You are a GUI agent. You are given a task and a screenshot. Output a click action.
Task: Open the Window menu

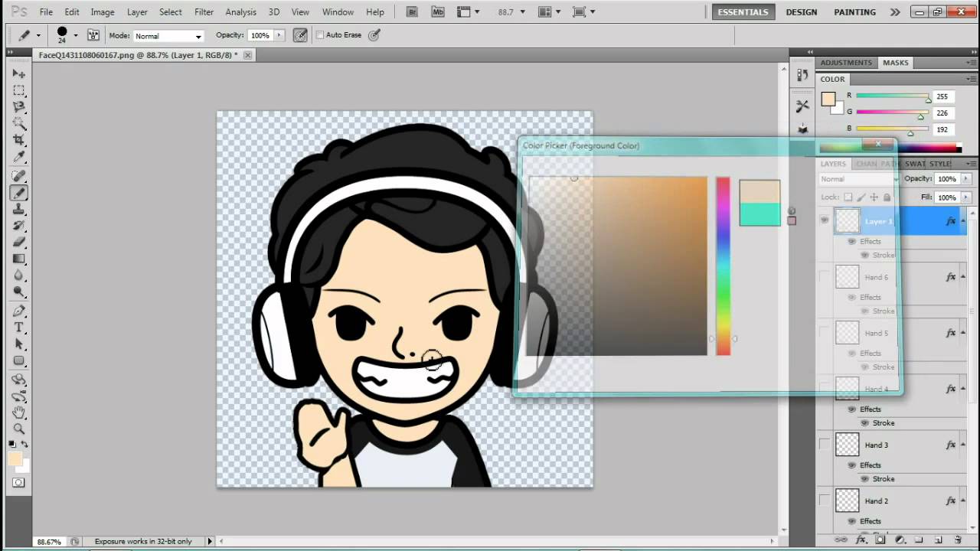point(338,12)
